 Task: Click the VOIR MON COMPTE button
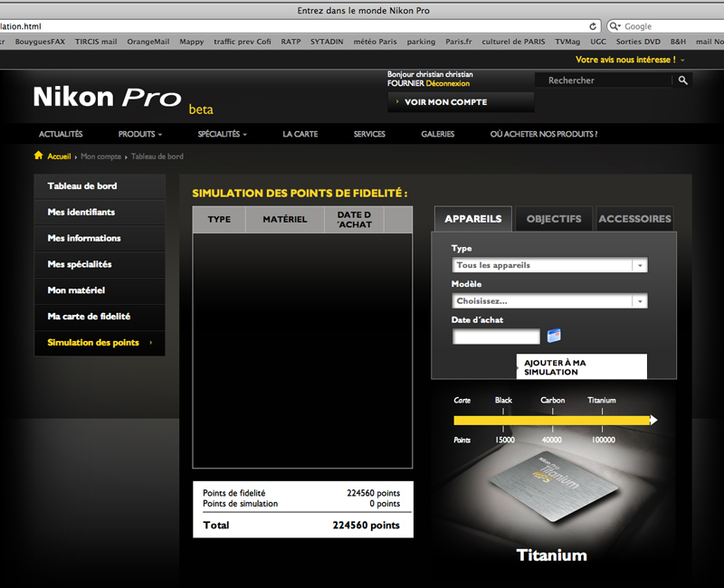[x=461, y=102]
